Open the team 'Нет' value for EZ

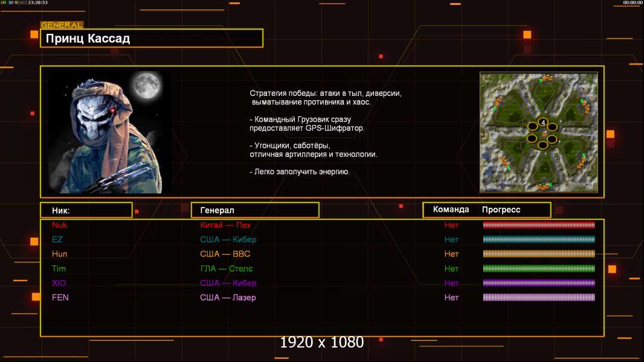click(451, 240)
